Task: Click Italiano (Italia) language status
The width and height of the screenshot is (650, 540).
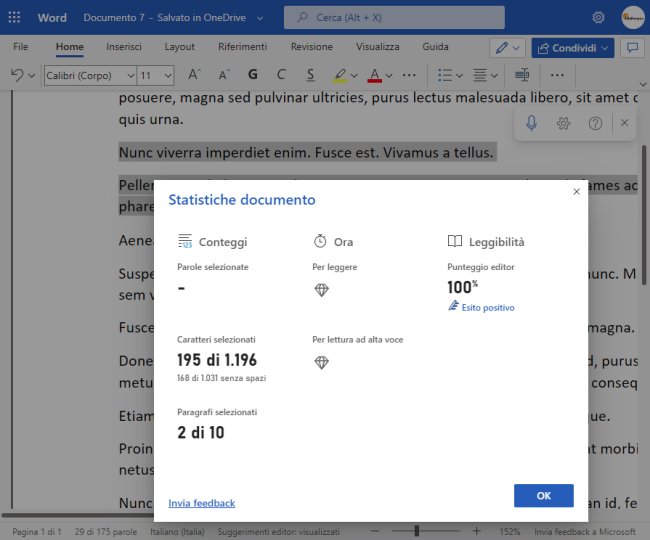Action: 177,531
